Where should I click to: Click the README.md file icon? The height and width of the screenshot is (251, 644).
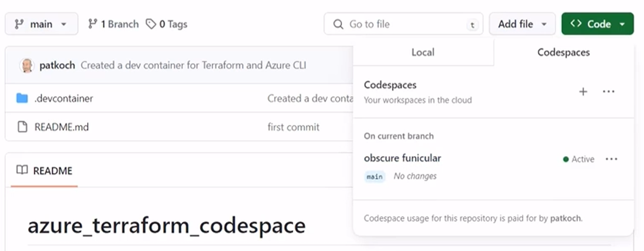(x=22, y=127)
